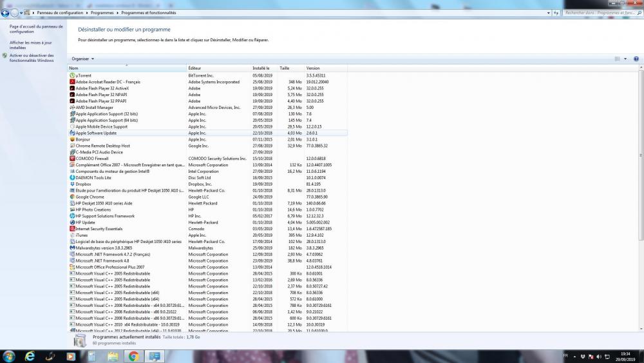The width and height of the screenshot is (644, 363).
Task: Select the Malwarebytes program icon
Action: coord(72,248)
